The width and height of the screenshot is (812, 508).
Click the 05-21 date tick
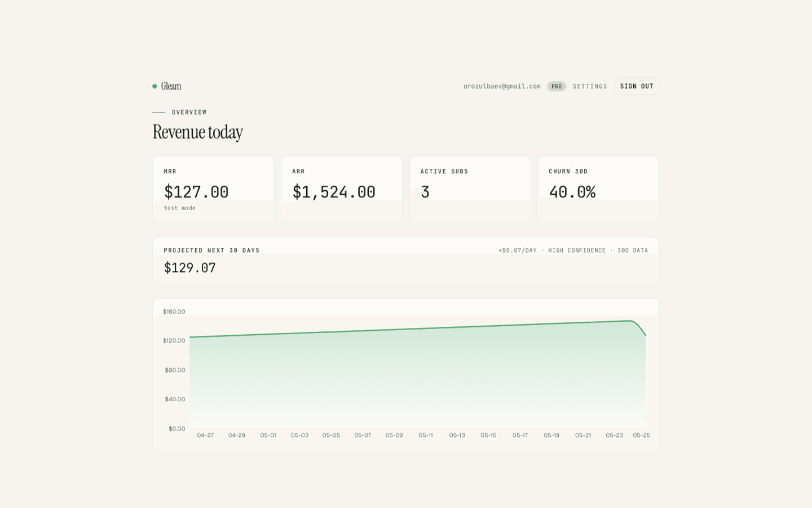point(583,435)
